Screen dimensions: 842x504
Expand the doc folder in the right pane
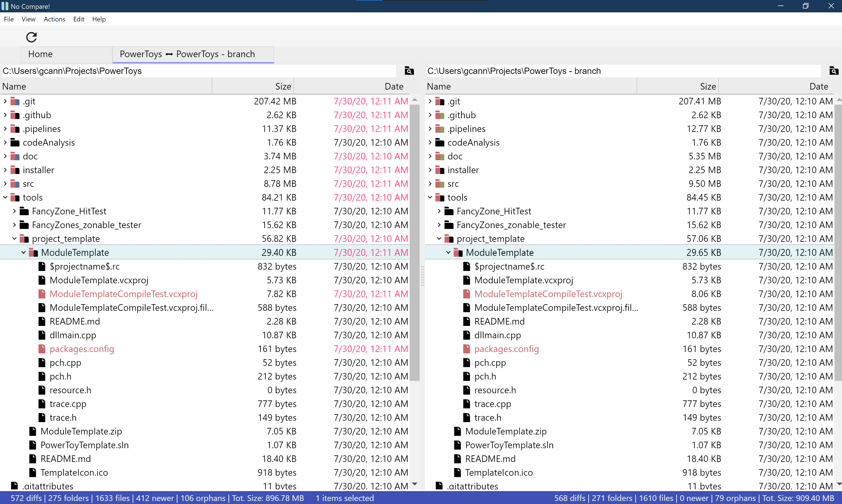430,156
